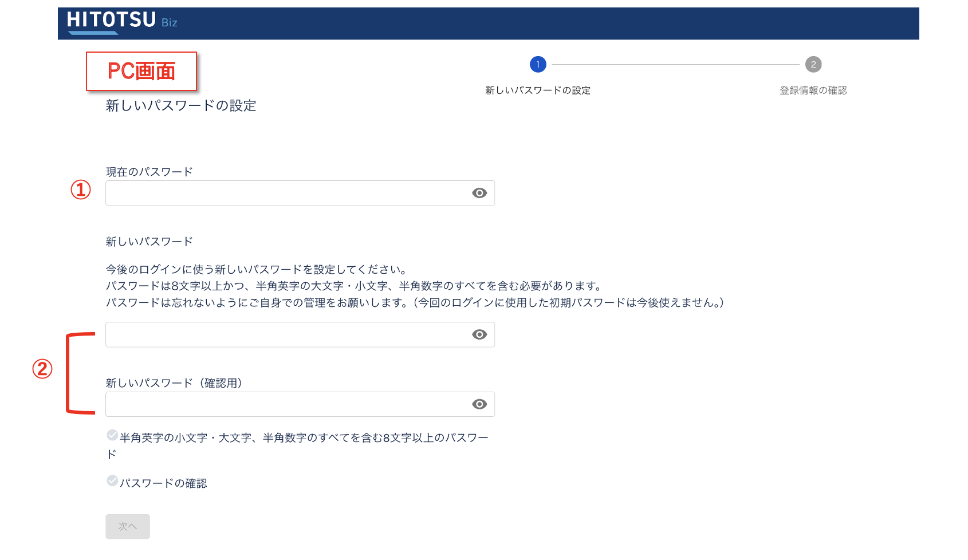
Task: Select the 新しいパスワードの設定 step label
Action: (537, 90)
